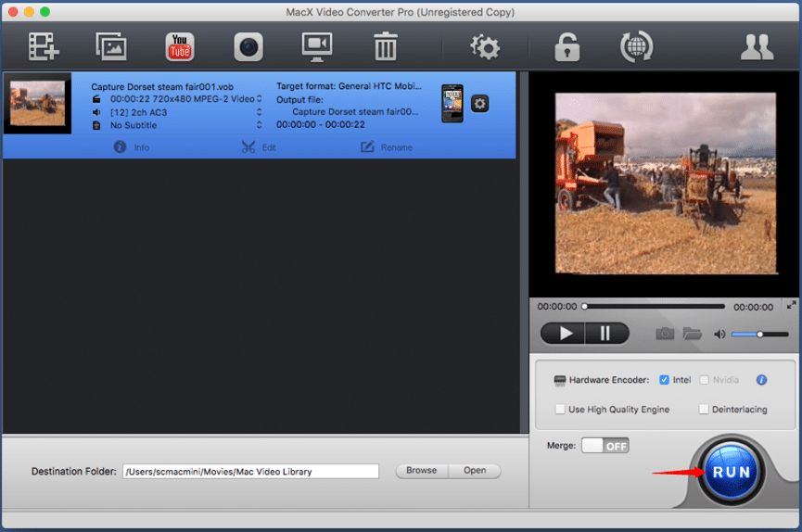
Task: Open the About users icon
Action: pyautogui.click(x=757, y=47)
